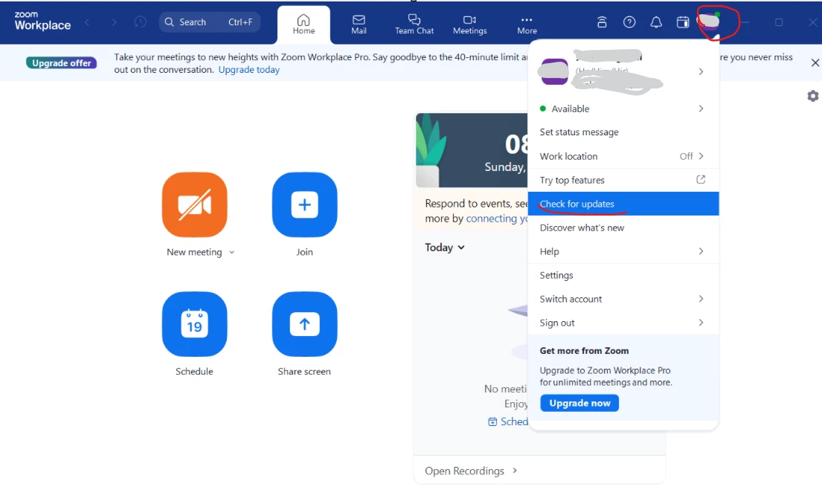Expand the Available status submenu

click(x=701, y=109)
